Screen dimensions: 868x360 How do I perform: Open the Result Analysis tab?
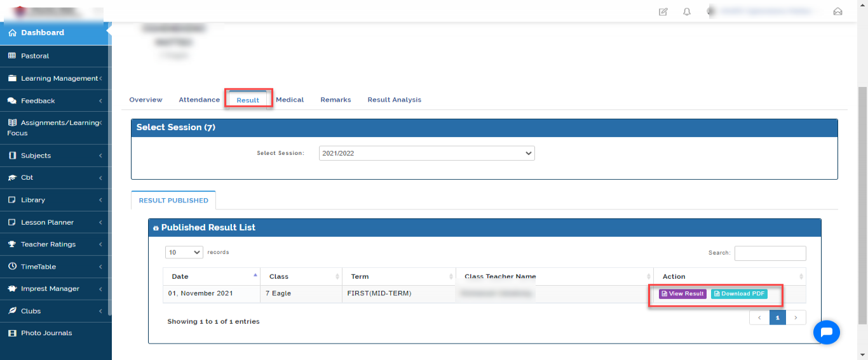394,100
